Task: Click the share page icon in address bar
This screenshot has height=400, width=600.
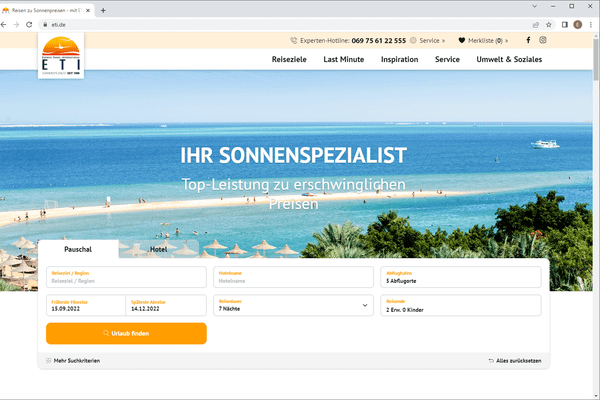Action: click(536, 24)
